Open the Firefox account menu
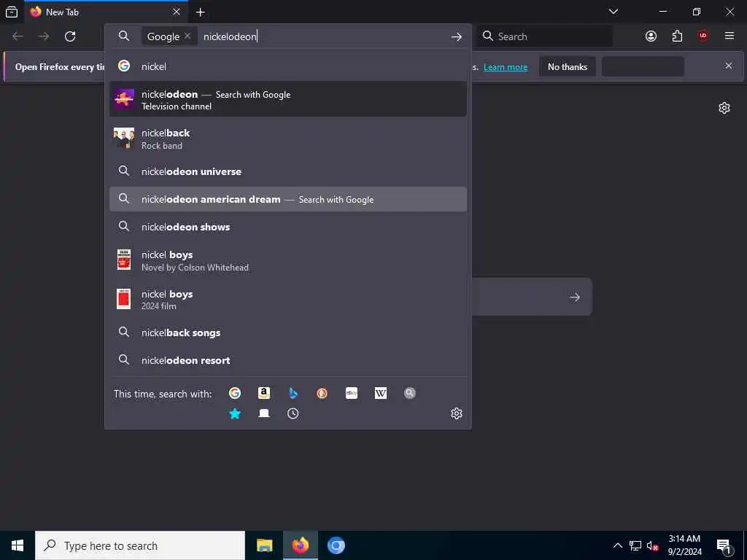This screenshot has width=747, height=560. [x=651, y=36]
